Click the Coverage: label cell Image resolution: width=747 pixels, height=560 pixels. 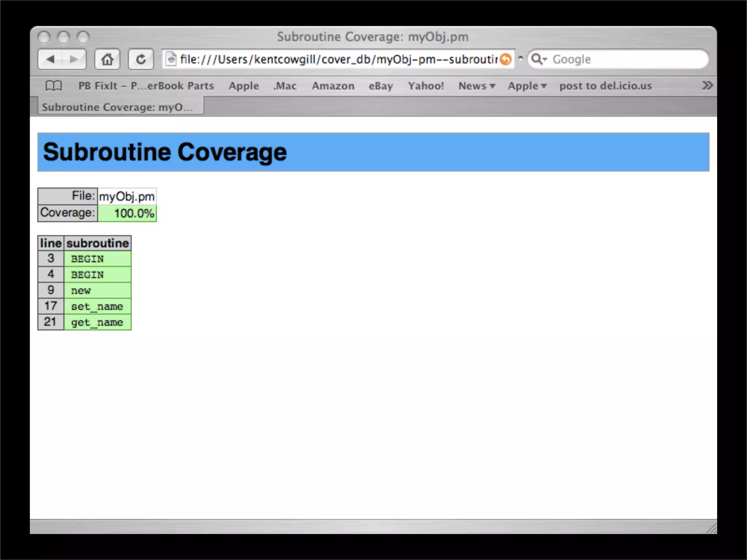[67, 213]
